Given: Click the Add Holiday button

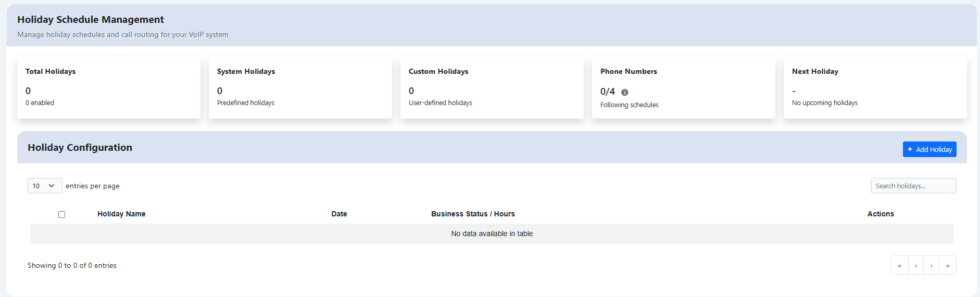Looking at the screenshot, I should [x=929, y=149].
